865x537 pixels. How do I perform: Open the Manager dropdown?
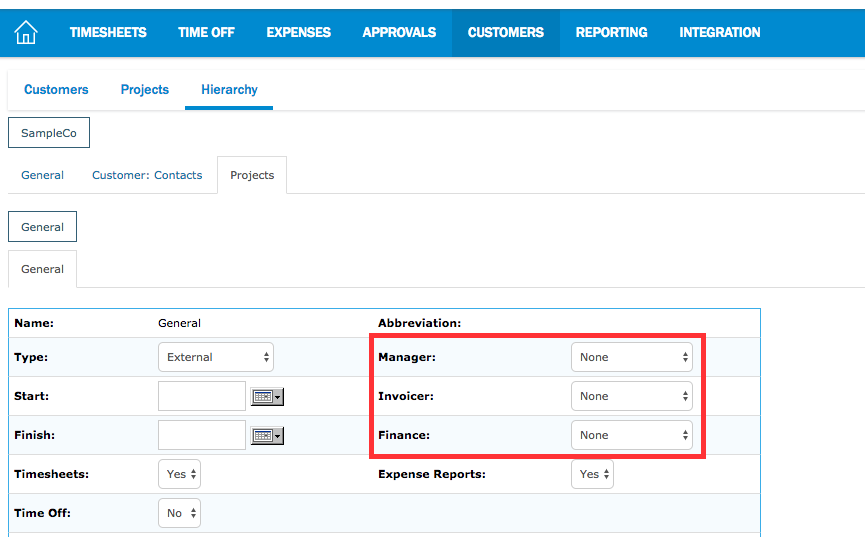click(632, 357)
